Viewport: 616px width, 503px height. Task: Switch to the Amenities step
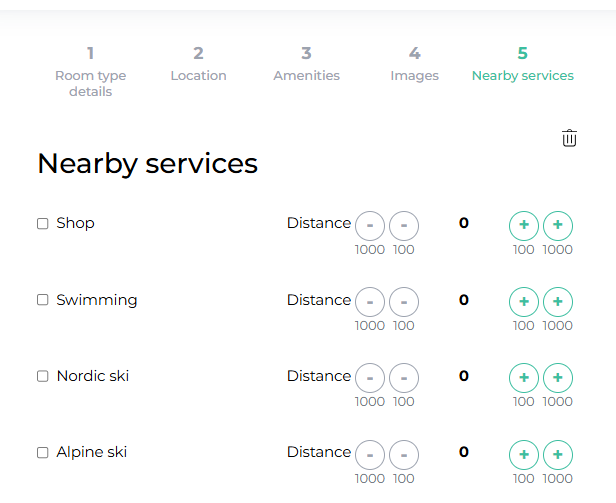tap(306, 64)
